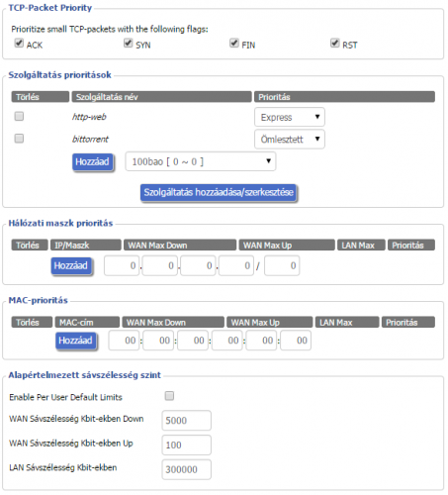448x495 pixels.
Task: Tick the delete checkbox for bittorrent
Action: pyautogui.click(x=19, y=139)
